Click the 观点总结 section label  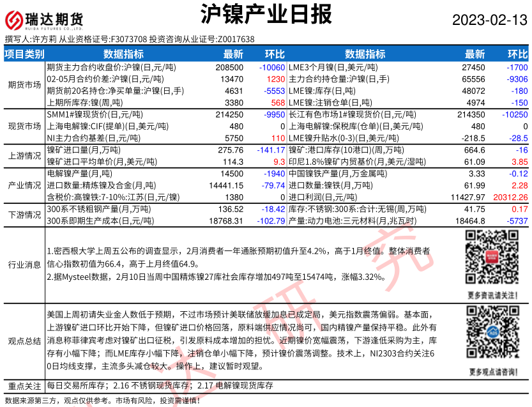(x=24, y=341)
